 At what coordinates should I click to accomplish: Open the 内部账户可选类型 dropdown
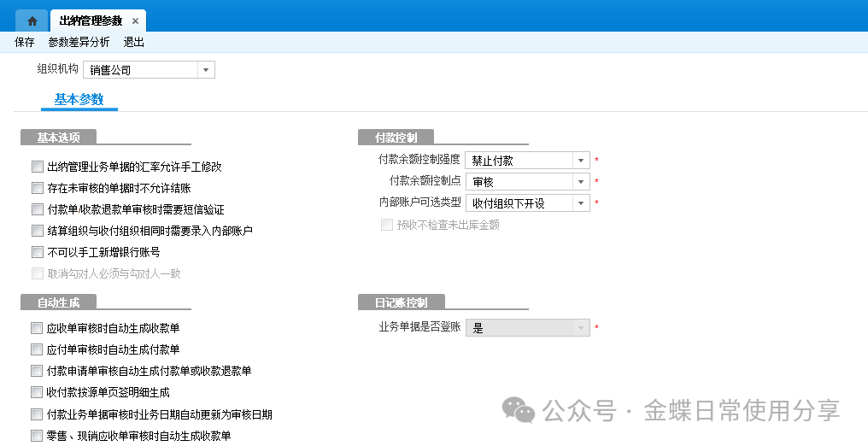pyautogui.click(x=580, y=202)
